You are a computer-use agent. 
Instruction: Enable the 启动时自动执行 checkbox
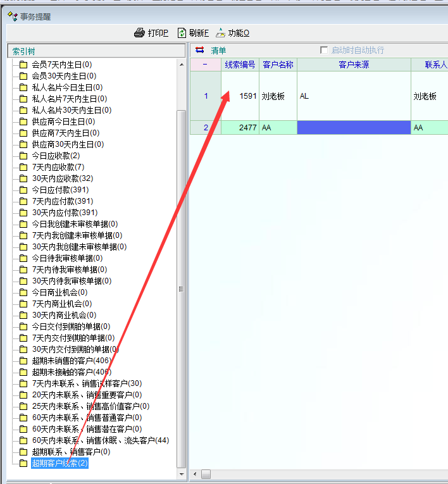coord(324,50)
